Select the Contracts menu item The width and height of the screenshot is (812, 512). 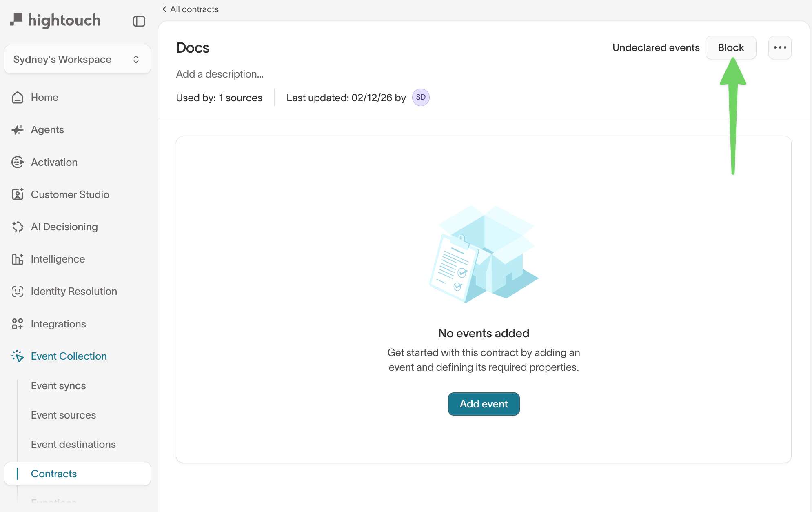[x=54, y=474]
